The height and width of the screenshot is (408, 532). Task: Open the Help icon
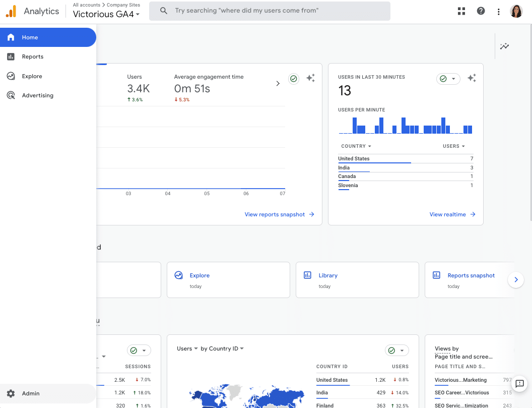(x=481, y=11)
